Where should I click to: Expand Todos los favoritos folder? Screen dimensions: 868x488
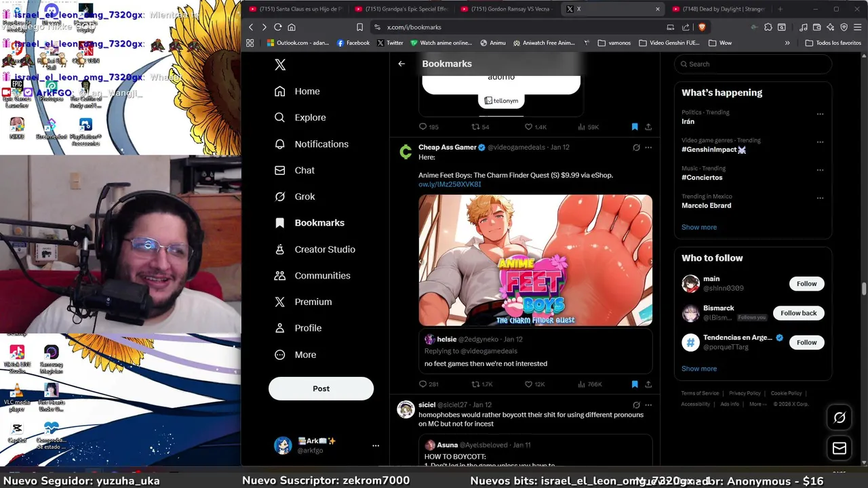point(833,43)
